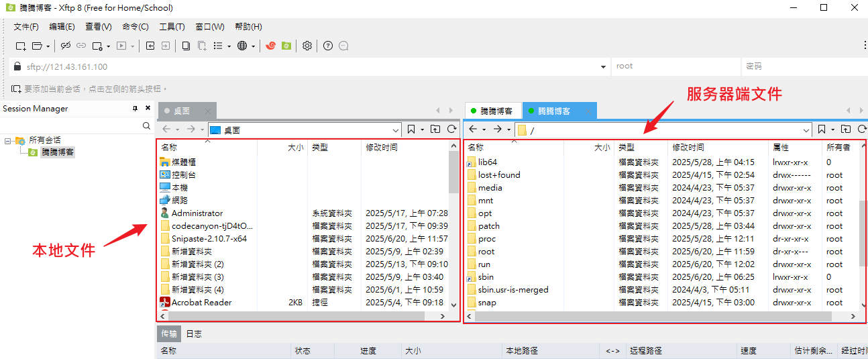This screenshot has width=868, height=359.
Task: Select the 騰騰博客 session in tree
Action: click(58, 152)
